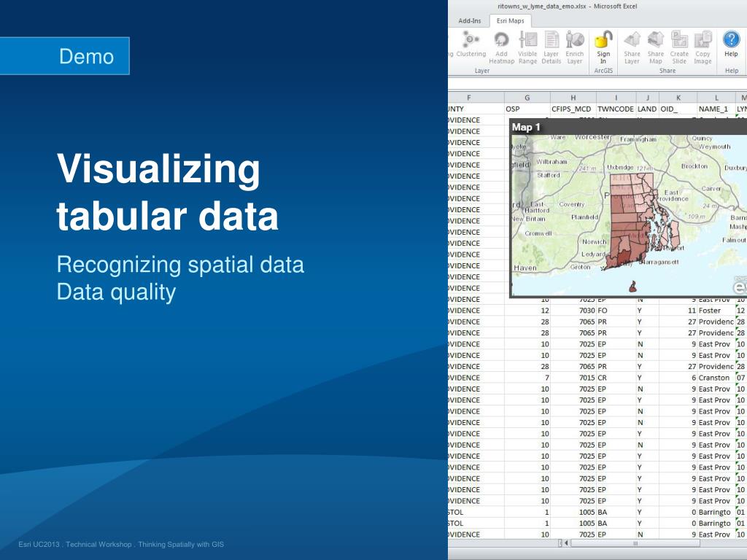Click the Map 1 window title bar
Viewport: 747px width, 560px height.
coord(628,127)
